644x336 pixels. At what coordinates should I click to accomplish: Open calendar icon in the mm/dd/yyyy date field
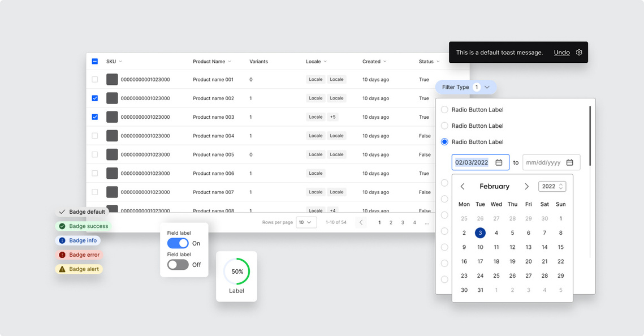pos(570,162)
